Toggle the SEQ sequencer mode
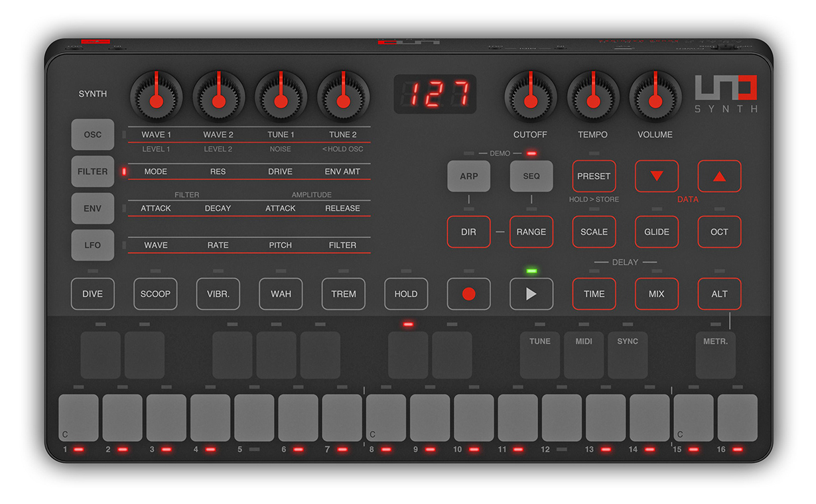 tap(531, 176)
